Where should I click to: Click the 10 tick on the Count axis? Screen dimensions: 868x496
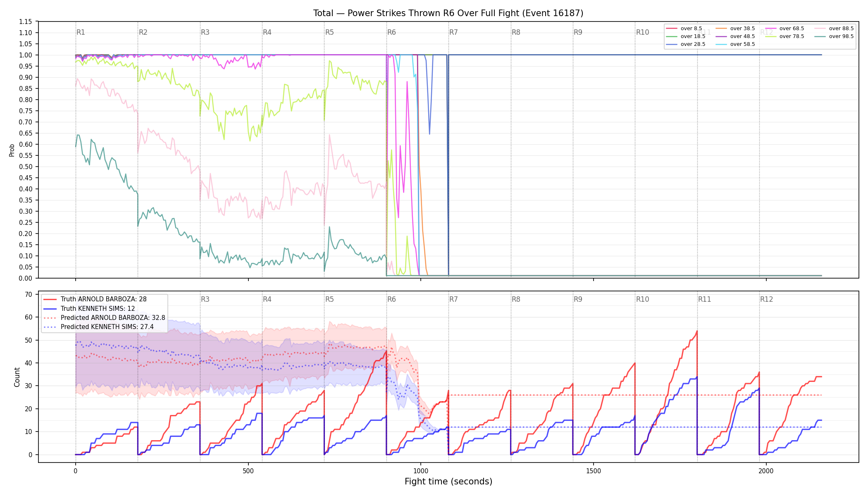click(29, 432)
